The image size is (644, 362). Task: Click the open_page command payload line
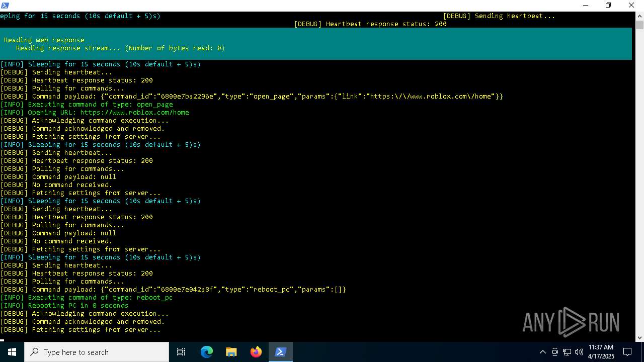[252, 96]
